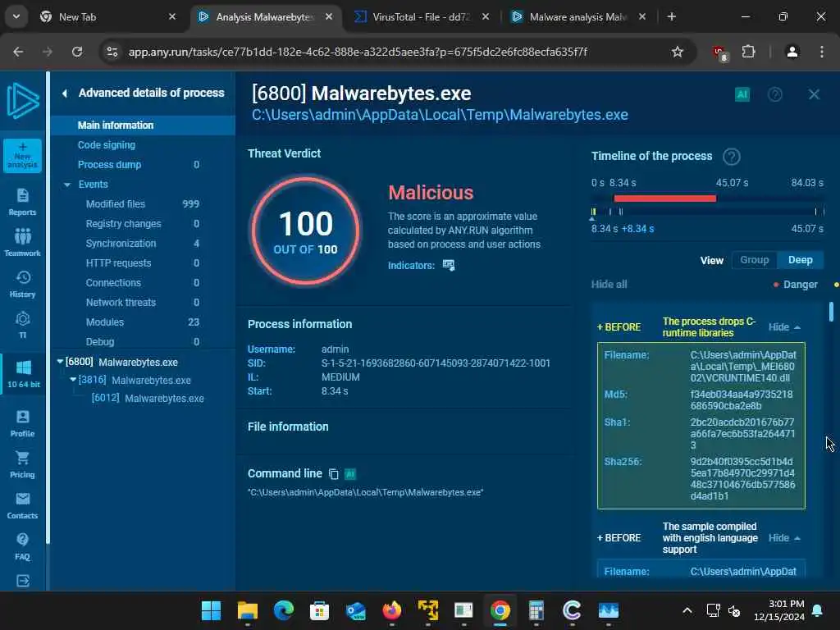Open the Contacts sidebar section
Image resolution: width=840 pixels, height=630 pixels.
(22, 505)
